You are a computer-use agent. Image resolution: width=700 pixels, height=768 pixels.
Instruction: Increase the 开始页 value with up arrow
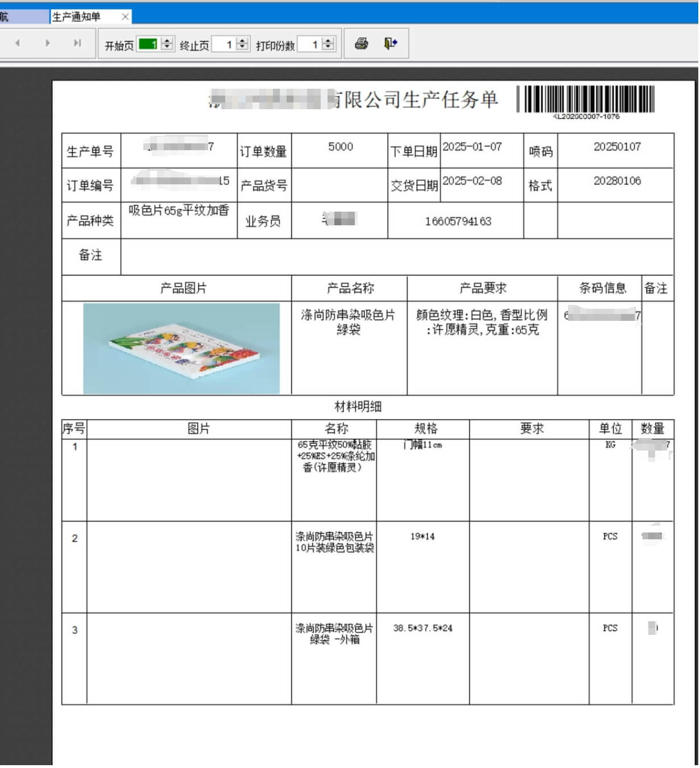click(x=167, y=40)
